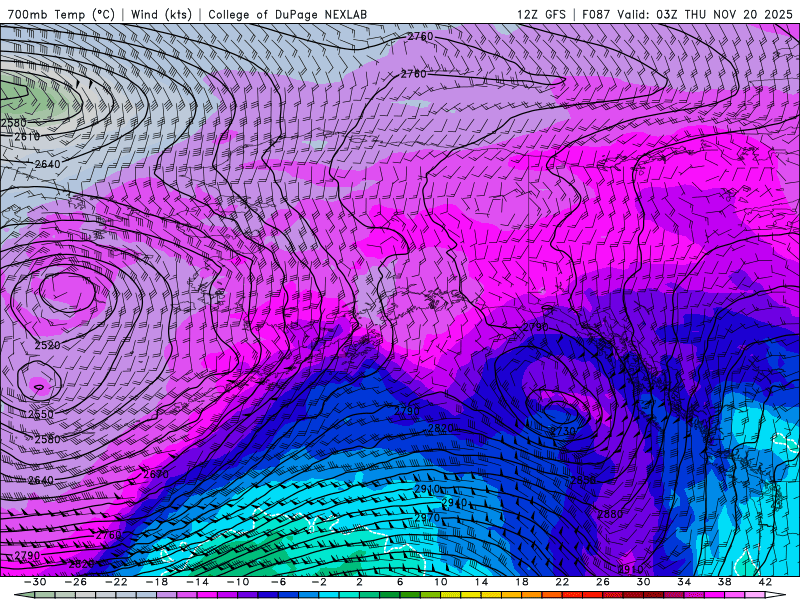Click the -22 colorbar tick label

click(x=116, y=582)
